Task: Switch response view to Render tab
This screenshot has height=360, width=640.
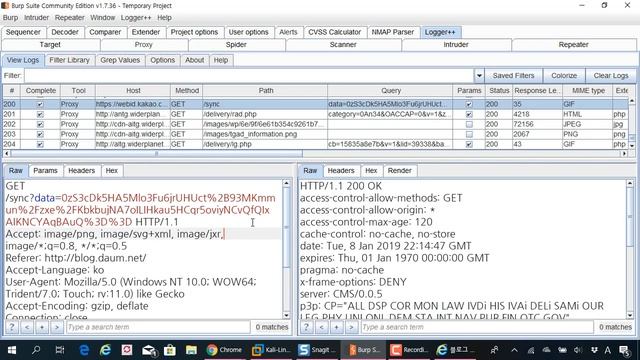Action: [399, 171]
